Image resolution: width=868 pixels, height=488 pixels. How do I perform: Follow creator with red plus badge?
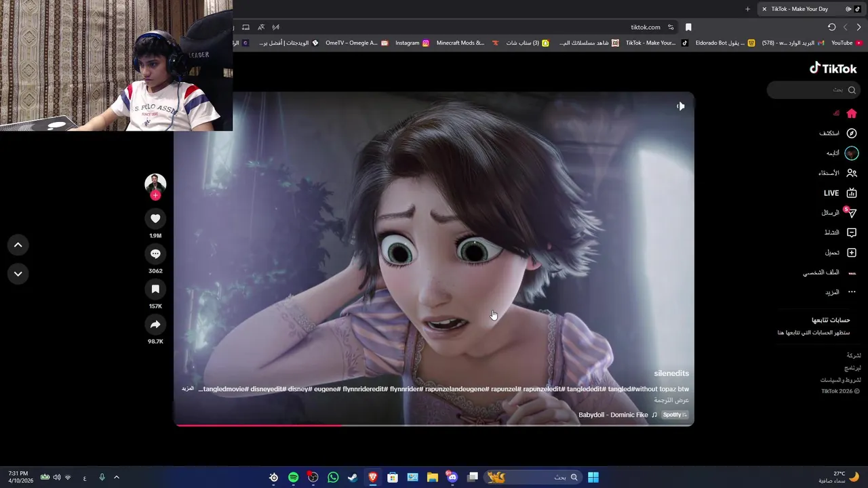pyautogui.click(x=155, y=195)
